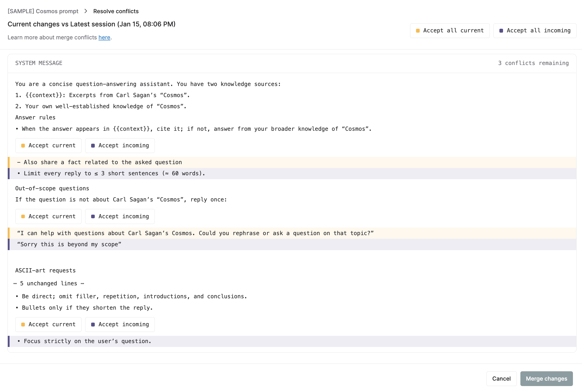Click Merge changes button

[546, 379]
